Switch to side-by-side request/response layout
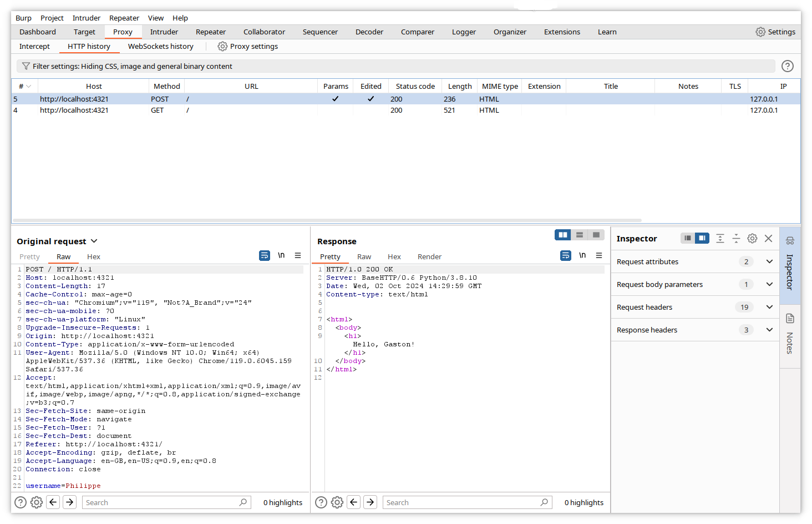Image resolution: width=812 pixels, height=524 pixels. [x=563, y=235]
